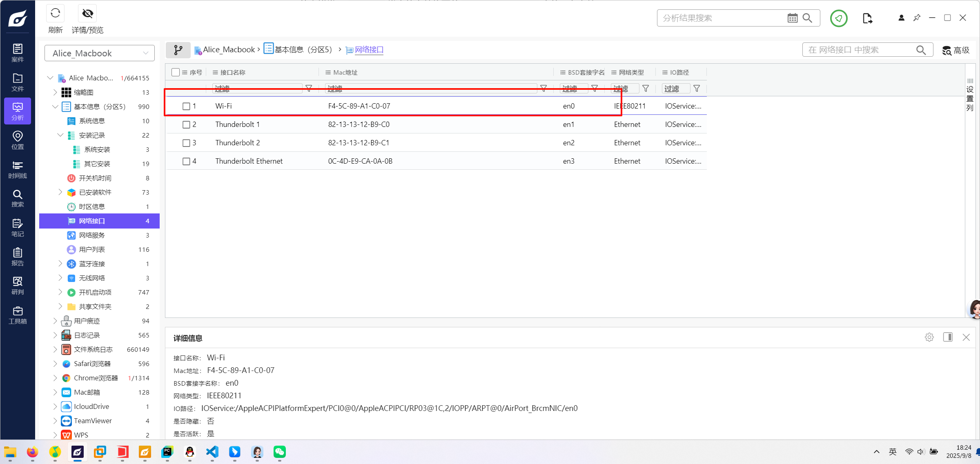Check the Thunderbolt Ethernet row checkbox
980x464 pixels.
click(186, 161)
